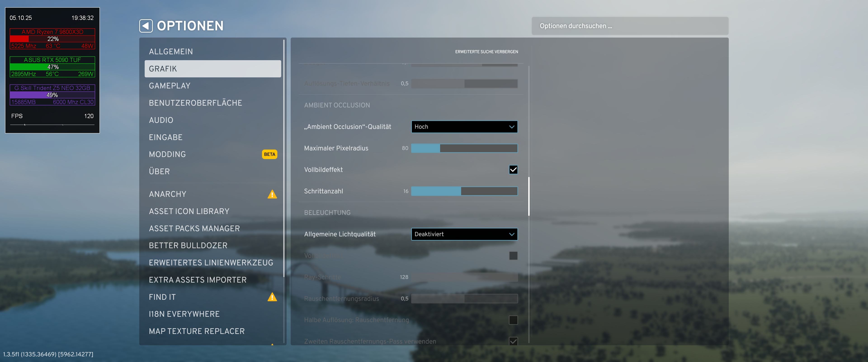Click ERWEITERTE SUCHE VERBERGEN link
The image size is (868, 362).
pyautogui.click(x=486, y=52)
